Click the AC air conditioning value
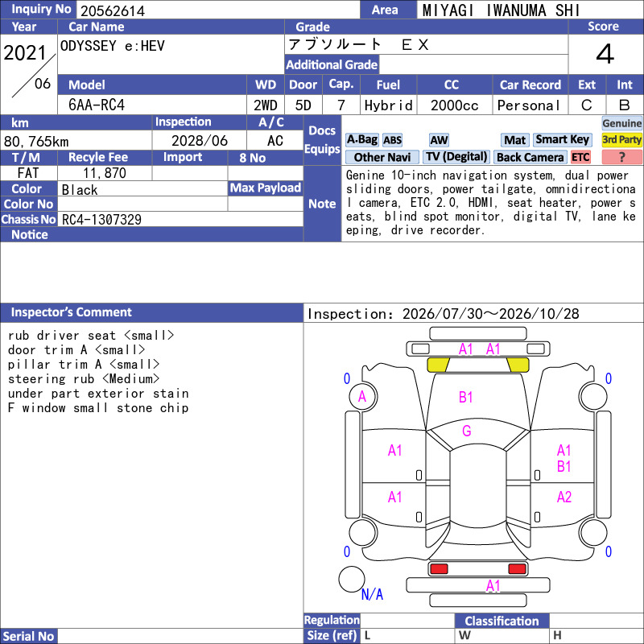644x644 pixels. point(275,141)
